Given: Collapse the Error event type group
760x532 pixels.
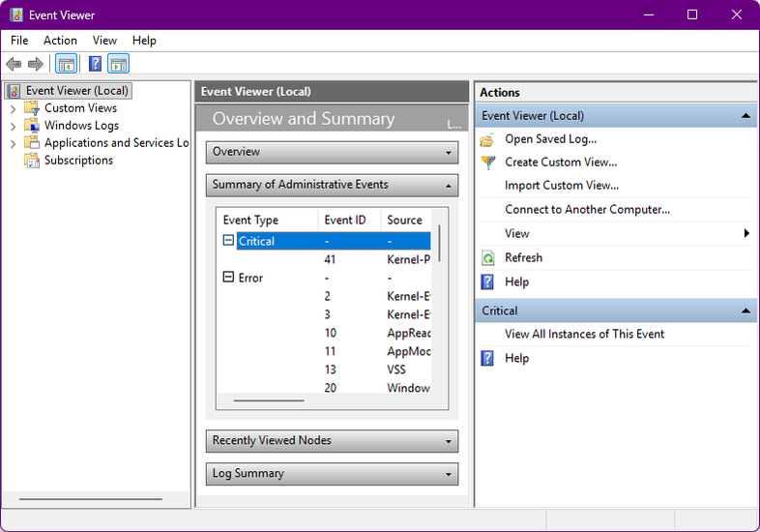Looking at the screenshot, I should click(228, 278).
